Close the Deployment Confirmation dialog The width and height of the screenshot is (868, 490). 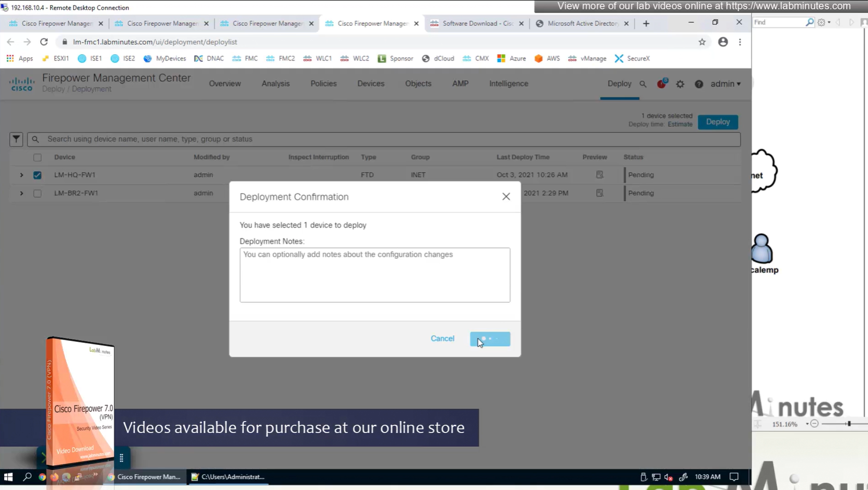coord(506,197)
